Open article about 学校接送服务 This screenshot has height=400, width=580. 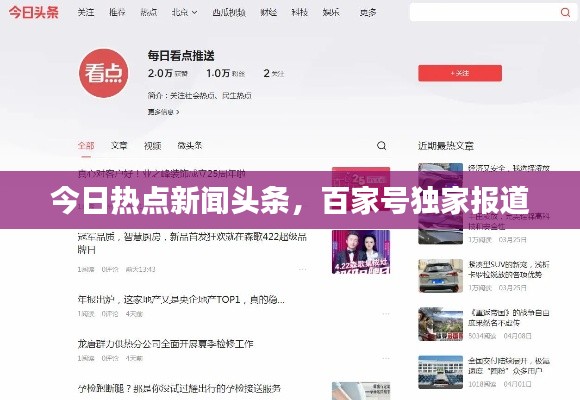(179, 388)
